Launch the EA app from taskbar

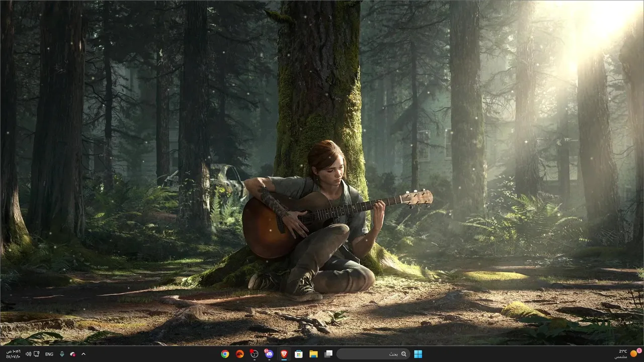tap(239, 354)
